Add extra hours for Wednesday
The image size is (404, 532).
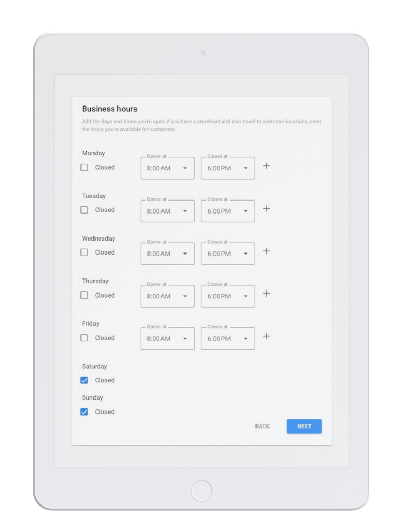[266, 251]
